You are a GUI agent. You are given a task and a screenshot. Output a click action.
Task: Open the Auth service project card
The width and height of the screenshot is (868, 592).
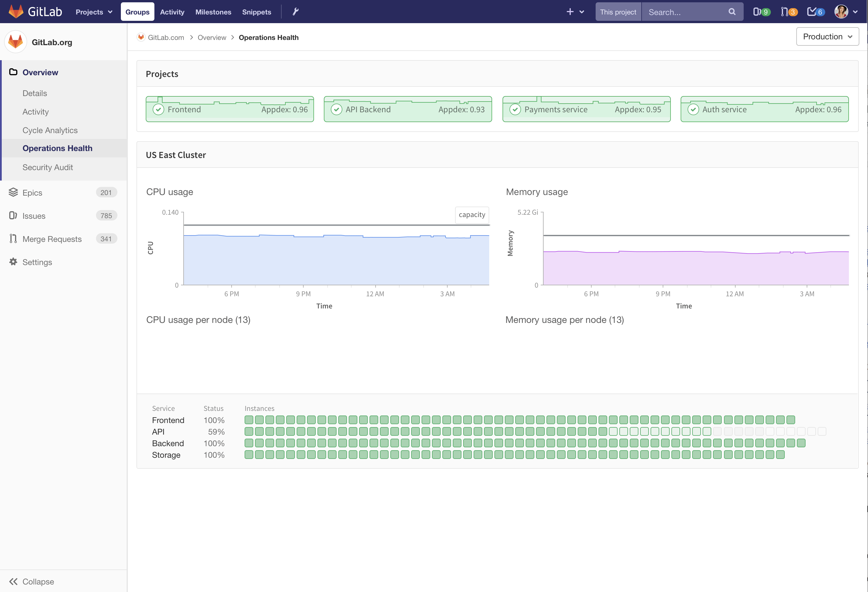(764, 109)
